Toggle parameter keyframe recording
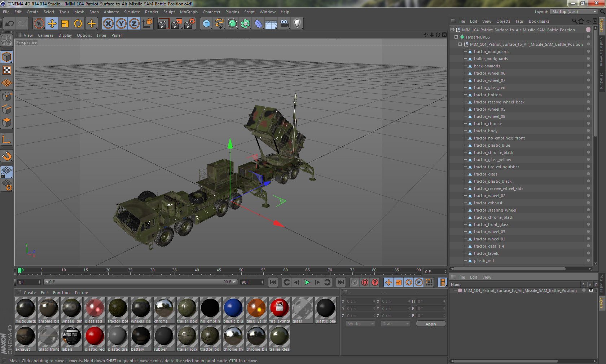The width and height of the screenshot is (606, 364). pyautogui.click(x=419, y=282)
